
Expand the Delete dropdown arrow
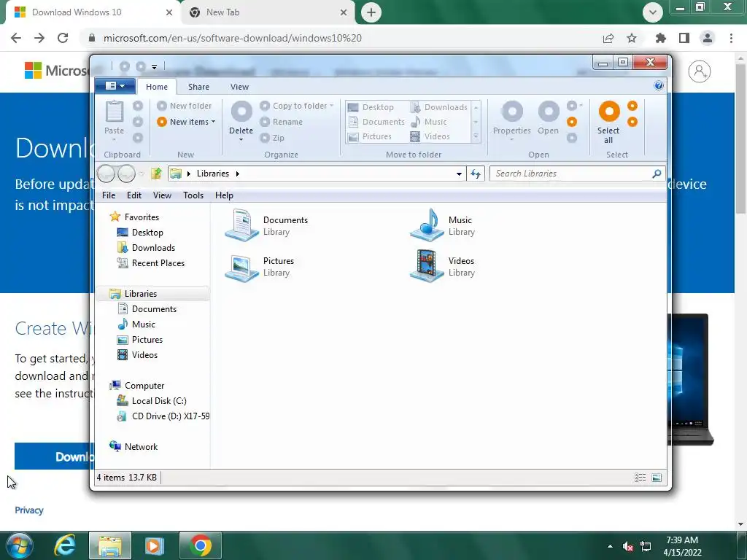(241, 139)
